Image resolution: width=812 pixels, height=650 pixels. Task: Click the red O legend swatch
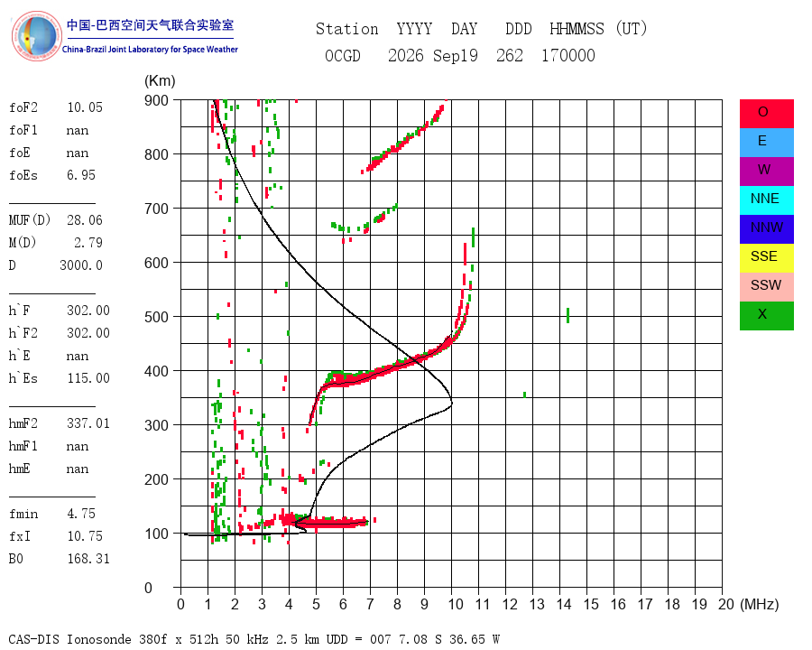766,114
